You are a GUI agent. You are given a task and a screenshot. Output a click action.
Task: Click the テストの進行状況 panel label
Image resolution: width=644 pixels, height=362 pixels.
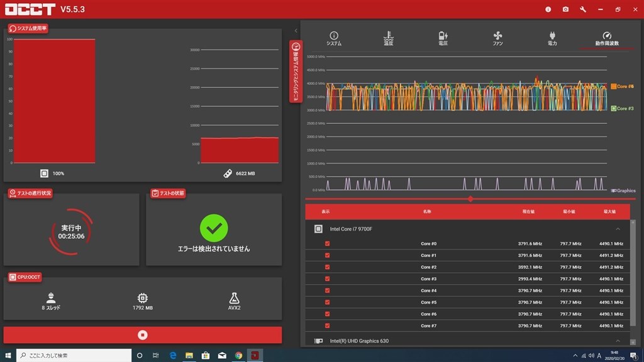click(30, 193)
